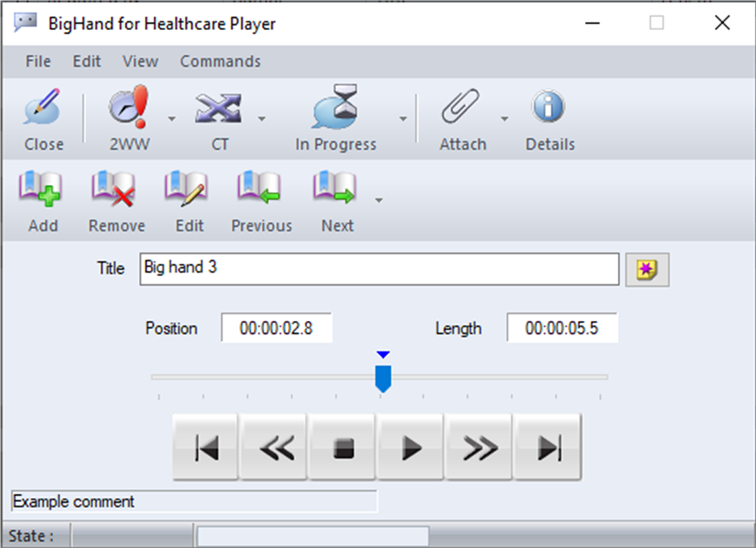Click the Title field with Big hand 3

click(379, 269)
